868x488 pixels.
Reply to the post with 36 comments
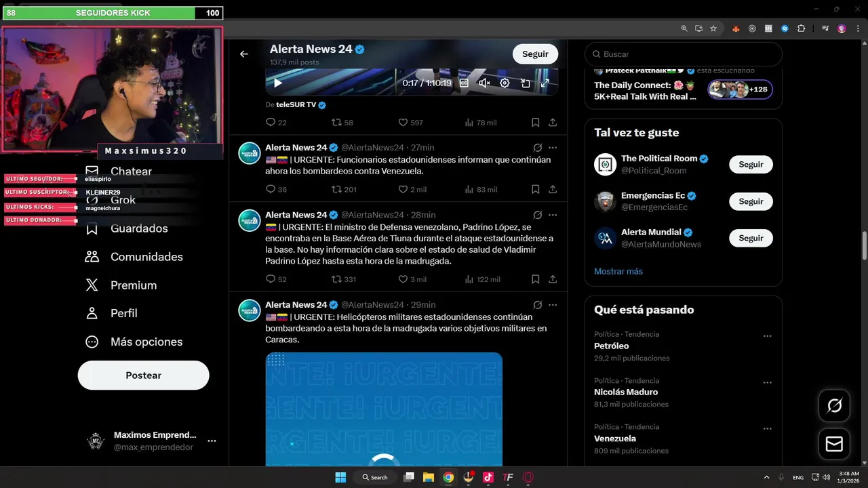pyautogui.click(x=276, y=190)
